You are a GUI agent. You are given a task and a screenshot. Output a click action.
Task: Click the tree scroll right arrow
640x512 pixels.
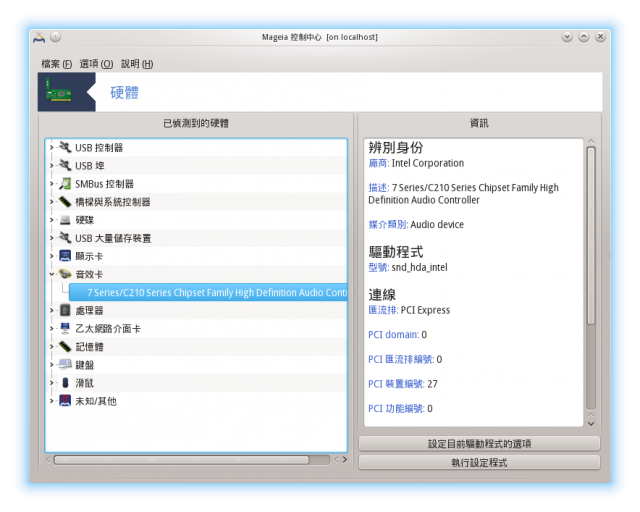tap(345, 460)
